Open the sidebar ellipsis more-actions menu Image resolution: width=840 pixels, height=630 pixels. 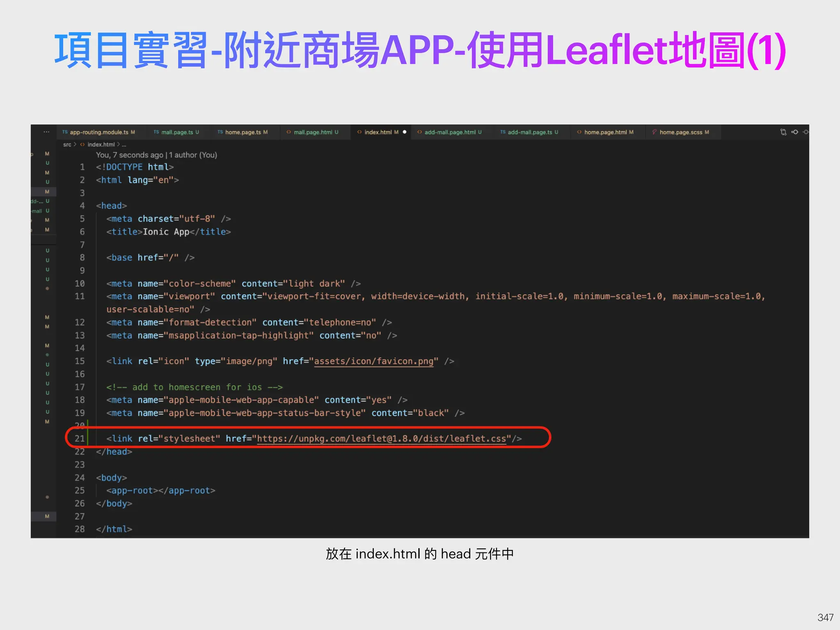pyautogui.click(x=46, y=132)
